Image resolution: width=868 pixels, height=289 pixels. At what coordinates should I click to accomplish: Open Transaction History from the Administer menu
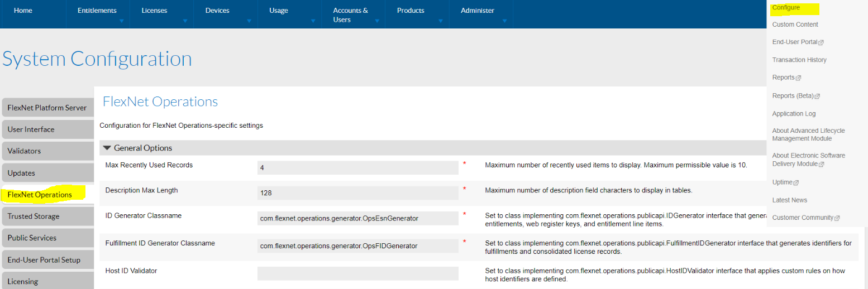click(799, 60)
